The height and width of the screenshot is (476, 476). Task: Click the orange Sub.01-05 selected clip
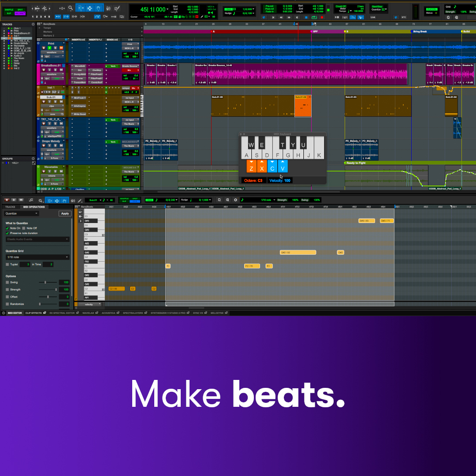click(x=303, y=106)
